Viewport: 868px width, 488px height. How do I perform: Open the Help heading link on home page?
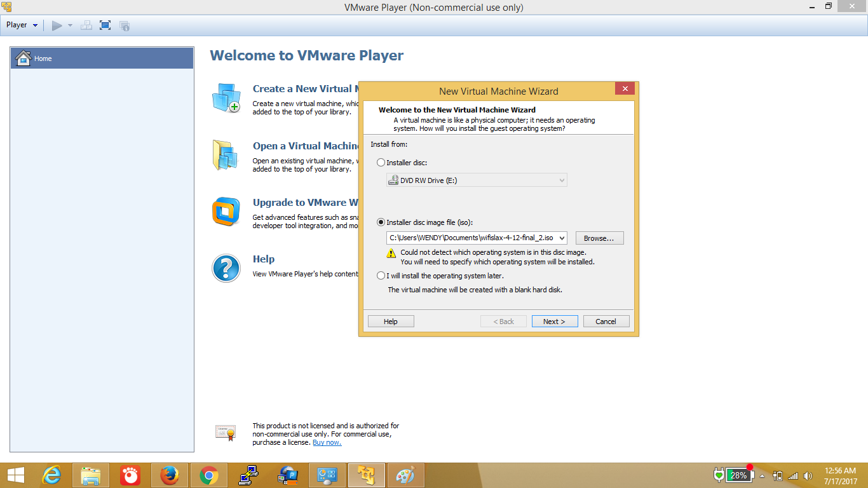tap(264, 259)
